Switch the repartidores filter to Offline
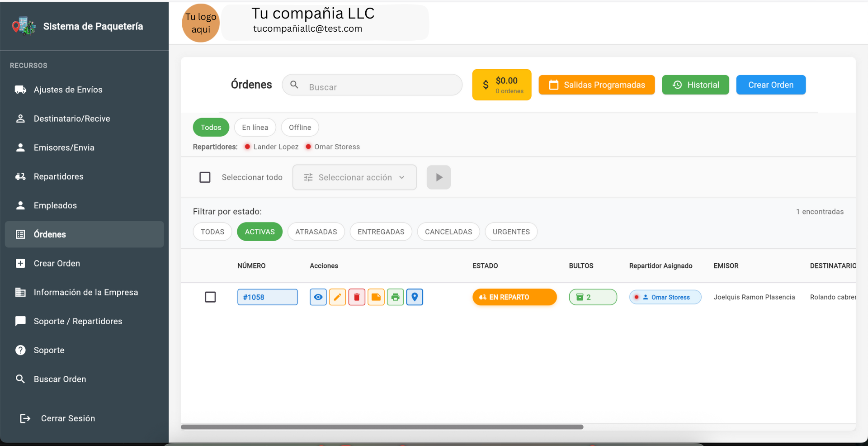The image size is (868, 446). coord(300,127)
